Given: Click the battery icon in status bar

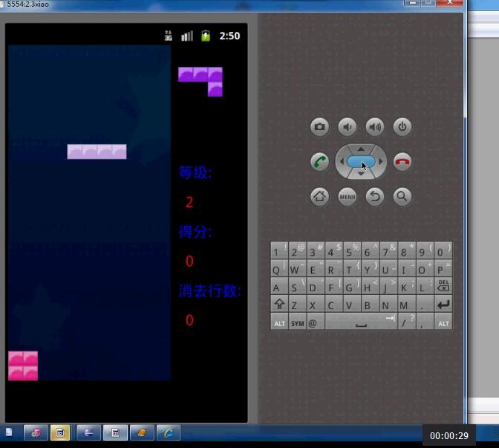Looking at the screenshot, I should pyautogui.click(x=206, y=36).
